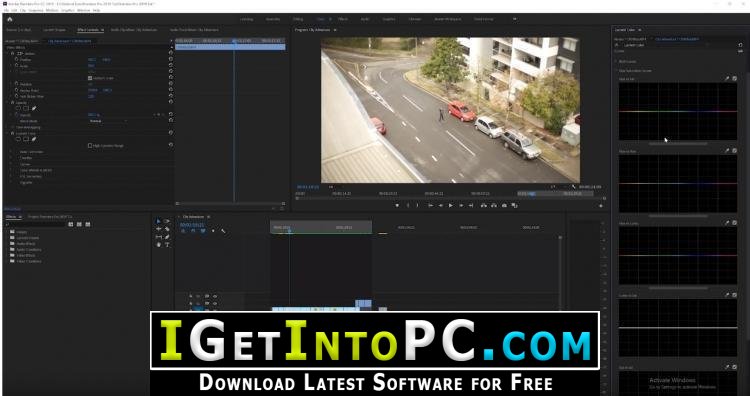Open the Blend Mode dropdown
Viewport: 750px width, 396px height.
[108, 121]
